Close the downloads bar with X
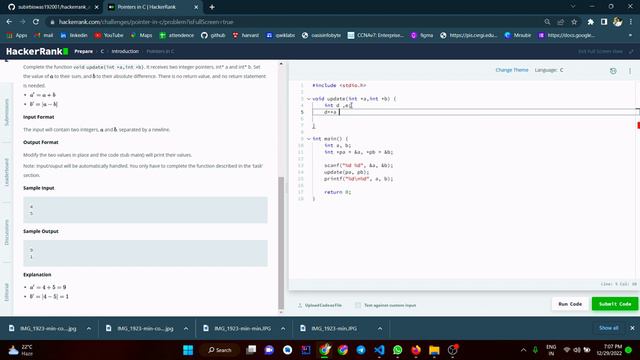This screenshot has height=360, width=640. 632,328
